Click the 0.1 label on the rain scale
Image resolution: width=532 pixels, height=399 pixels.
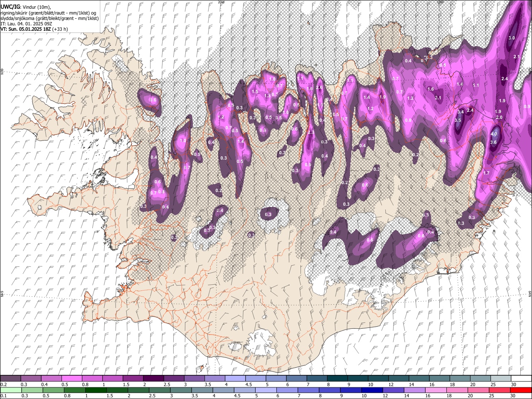pos(3,396)
